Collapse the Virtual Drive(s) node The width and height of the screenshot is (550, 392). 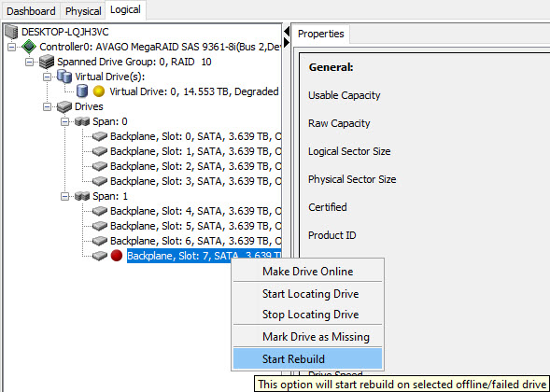[47, 77]
